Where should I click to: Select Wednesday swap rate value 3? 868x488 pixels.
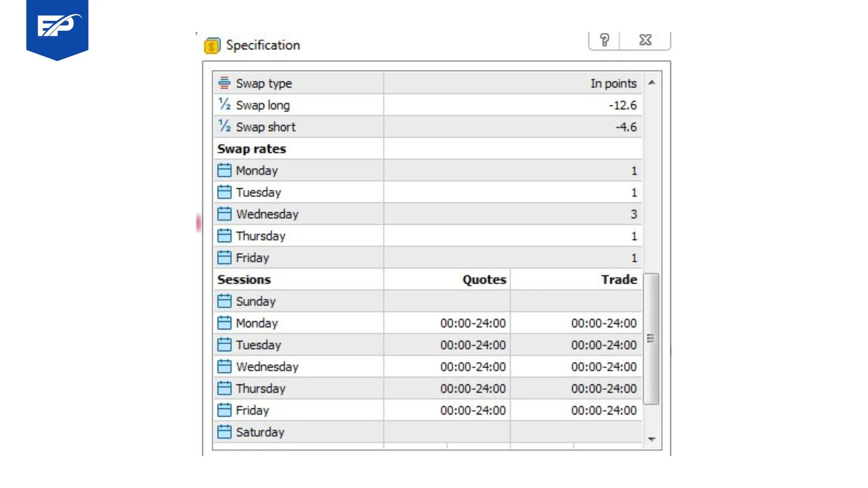(x=634, y=214)
